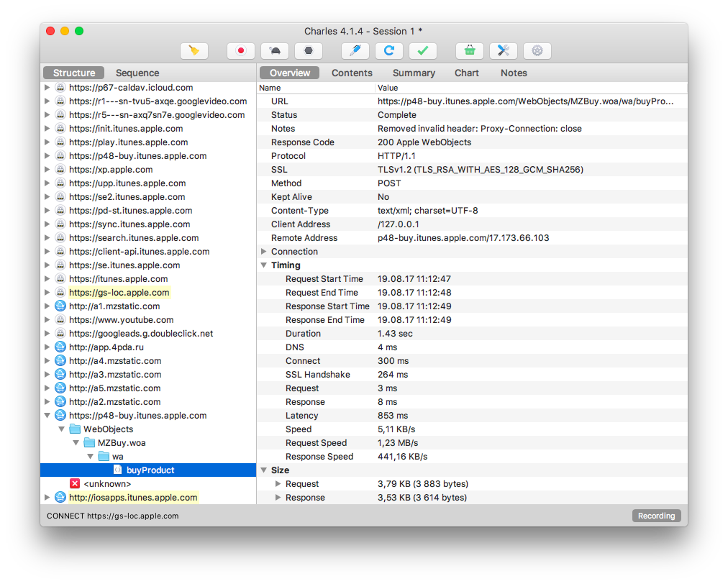The width and height of the screenshot is (728, 584).
Task: Collapse the WebObjects folder
Action: [61, 429]
